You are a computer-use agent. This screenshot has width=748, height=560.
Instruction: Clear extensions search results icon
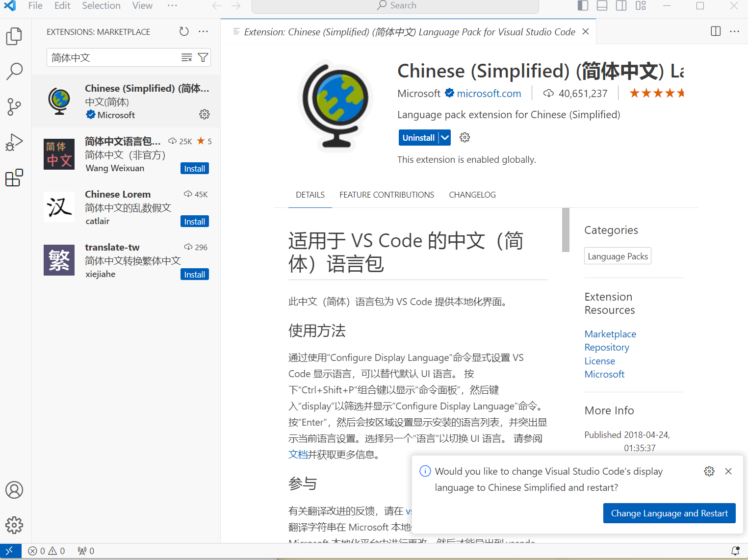click(x=187, y=57)
